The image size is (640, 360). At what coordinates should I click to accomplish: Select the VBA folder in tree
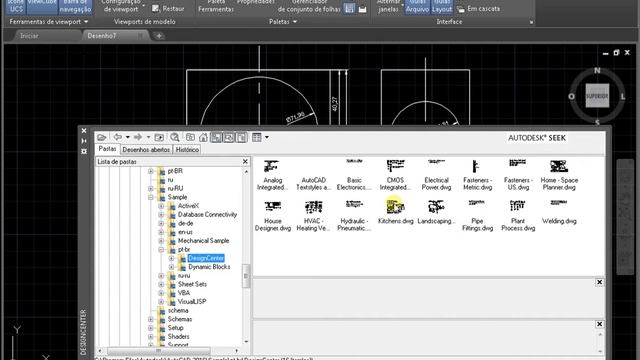[184, 293]
